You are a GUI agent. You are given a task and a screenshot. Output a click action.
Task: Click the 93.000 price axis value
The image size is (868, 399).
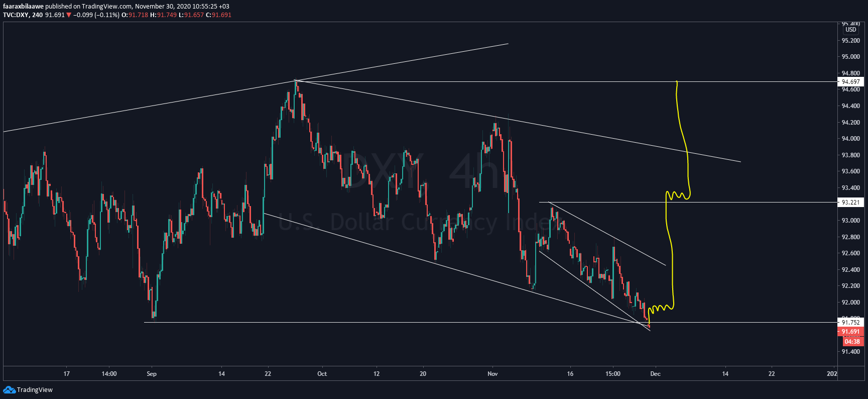(x=850, y=221)
